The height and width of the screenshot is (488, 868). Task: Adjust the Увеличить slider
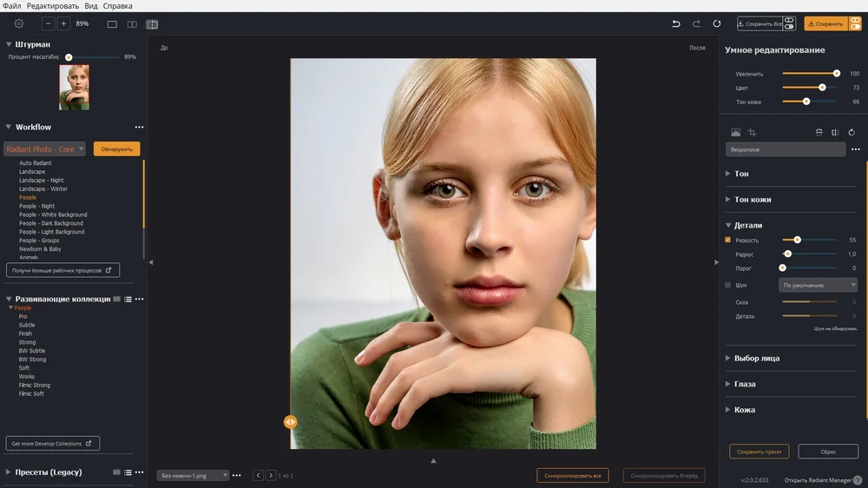click(x=809, y=74)
